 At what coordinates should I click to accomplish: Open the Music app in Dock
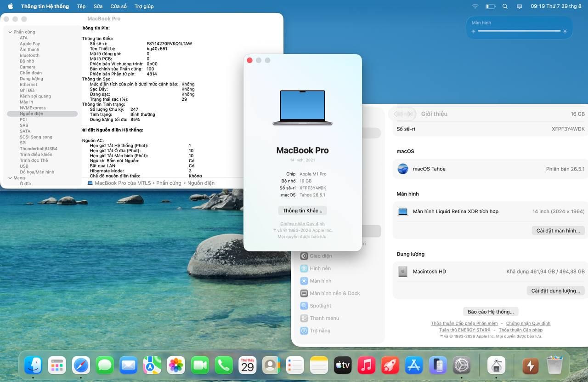click(366, 365)
